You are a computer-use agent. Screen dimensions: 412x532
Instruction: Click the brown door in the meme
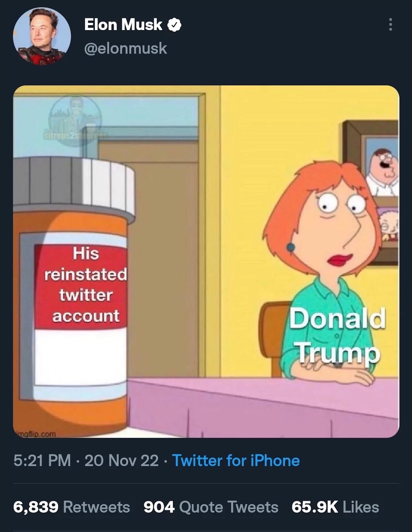tap(165, 247)
